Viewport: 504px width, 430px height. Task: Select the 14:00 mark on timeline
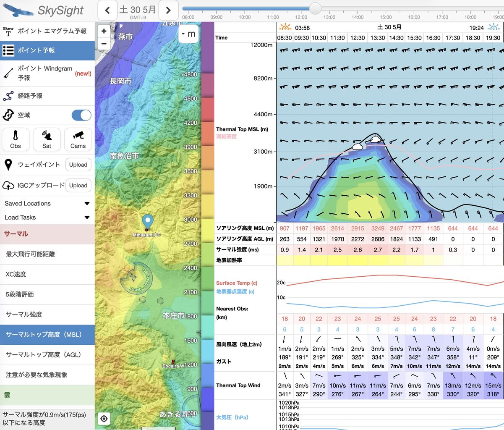358,17
